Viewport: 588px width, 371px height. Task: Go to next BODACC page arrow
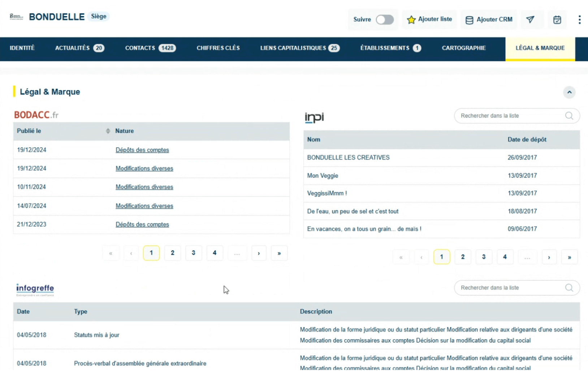(x=259, y=253)
